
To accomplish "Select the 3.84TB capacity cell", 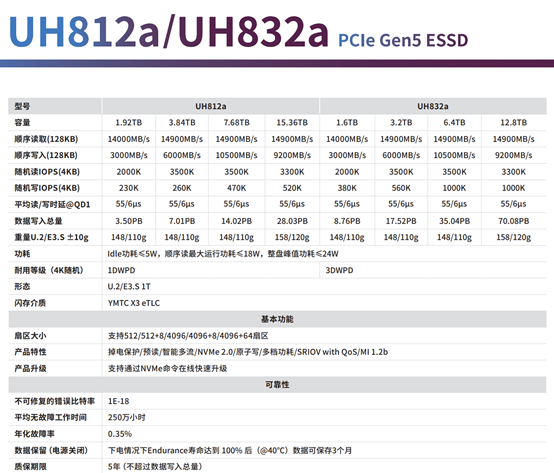I will point(182,123).
